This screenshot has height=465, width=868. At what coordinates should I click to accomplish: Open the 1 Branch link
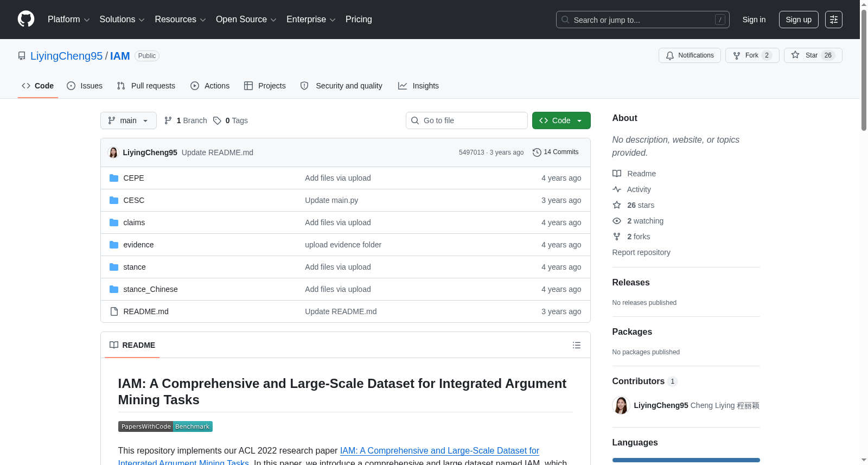186,120
